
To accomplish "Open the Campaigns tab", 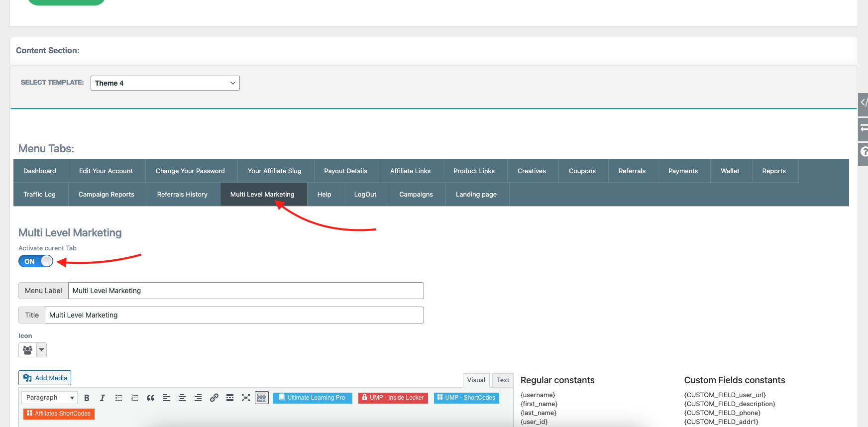I will tap(416, 195).
